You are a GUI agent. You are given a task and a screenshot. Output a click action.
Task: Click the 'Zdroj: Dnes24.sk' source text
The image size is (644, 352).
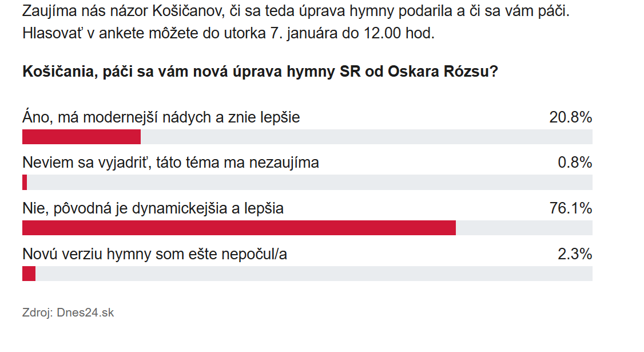[x=68, y=313]
